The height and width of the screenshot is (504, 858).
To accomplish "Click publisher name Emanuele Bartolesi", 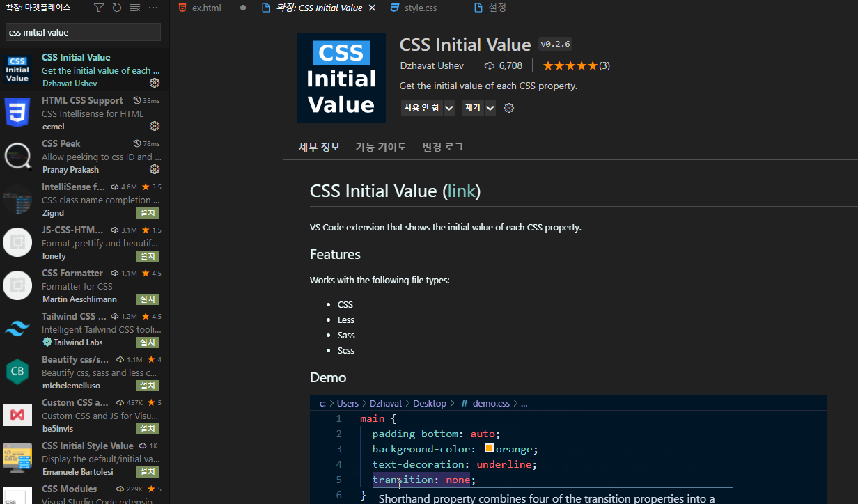I will pos(77,471).
